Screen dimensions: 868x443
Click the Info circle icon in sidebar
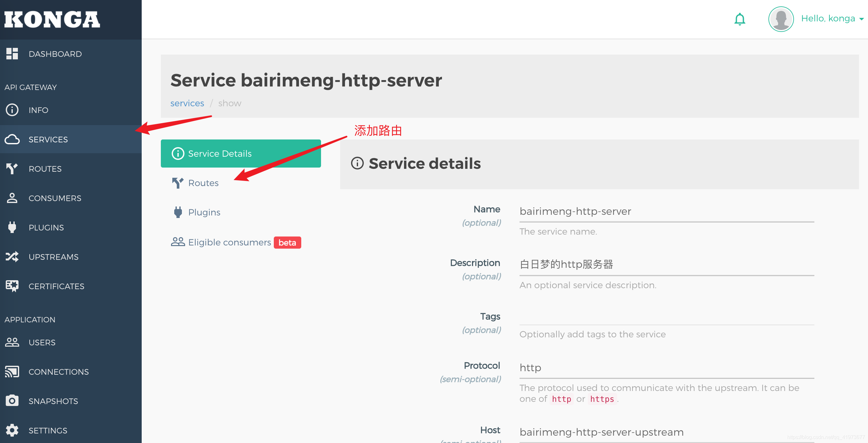pyautogui.click(x=12, y=110)
